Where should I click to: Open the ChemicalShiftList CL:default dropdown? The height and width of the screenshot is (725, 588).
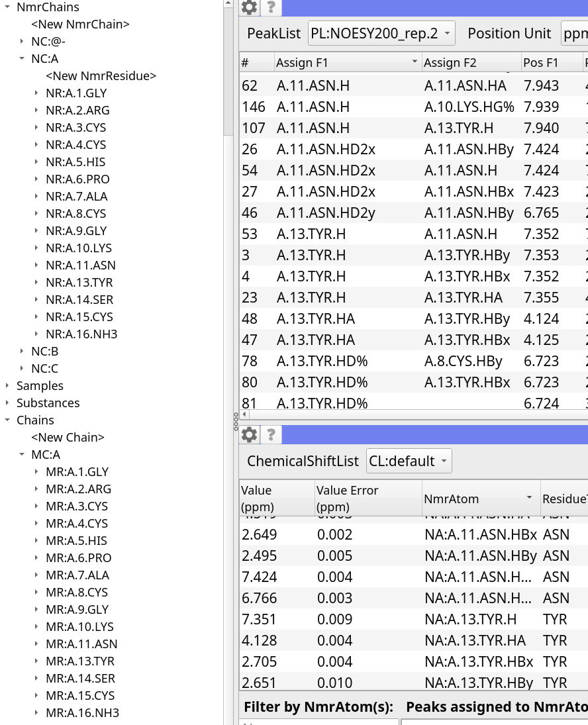click(x=409, y=461)
